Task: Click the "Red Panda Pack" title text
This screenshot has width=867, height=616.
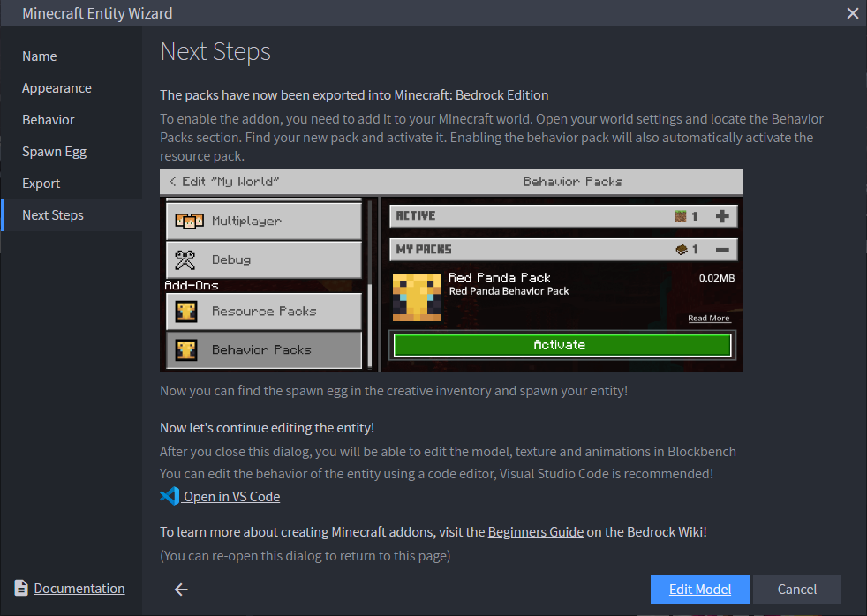Action: point(500,277)
